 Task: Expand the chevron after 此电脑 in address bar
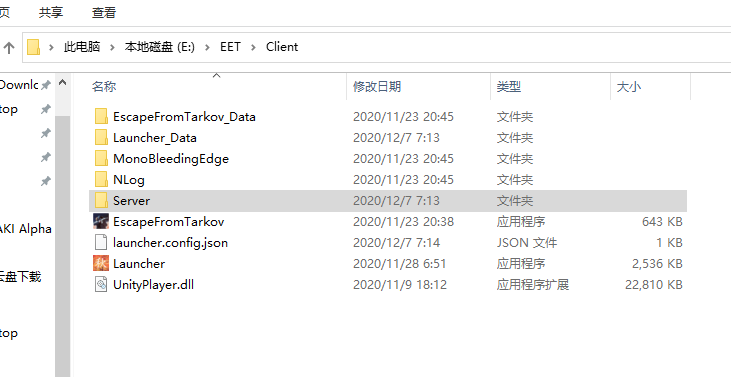pyautogui.click(x=112, y=47)
